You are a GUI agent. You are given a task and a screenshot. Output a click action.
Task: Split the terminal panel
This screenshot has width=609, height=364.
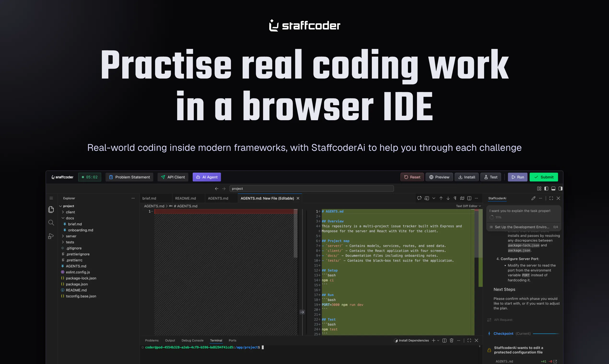[444, 341]
